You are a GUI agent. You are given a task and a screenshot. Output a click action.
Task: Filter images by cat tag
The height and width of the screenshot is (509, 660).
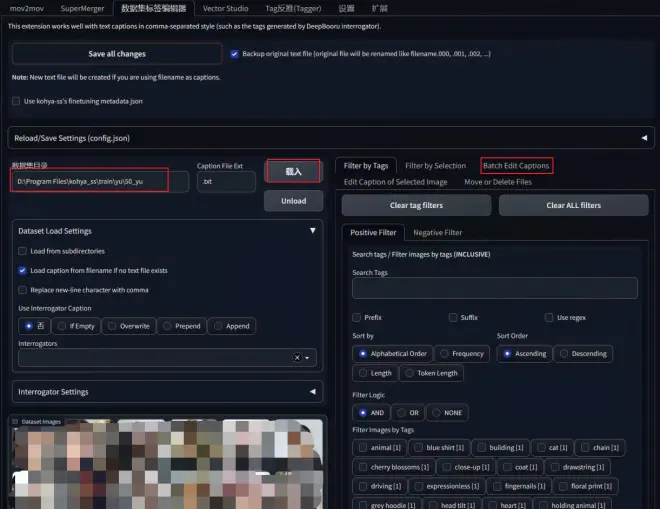tap(552, 448)
